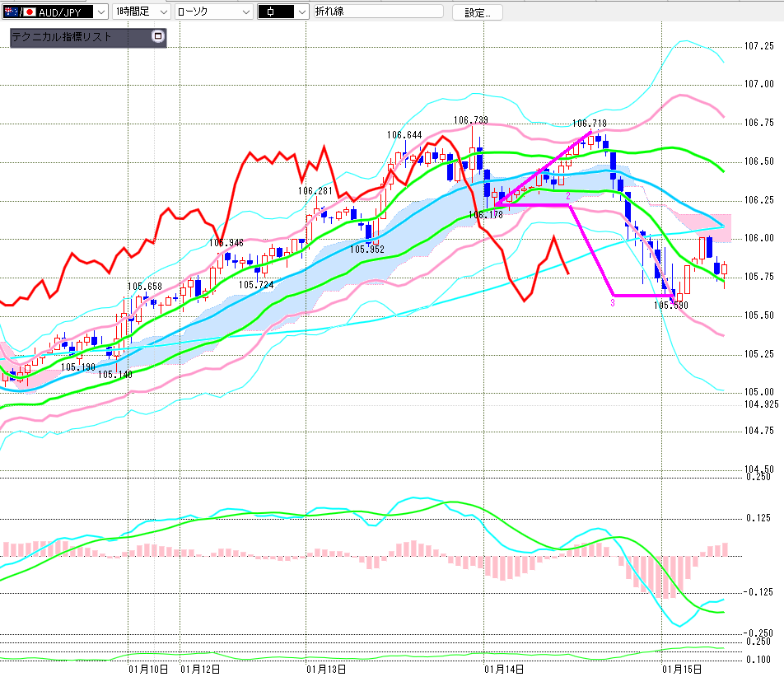This screenshot has width=784, height=677.
Task: Click the 106.718 peak price label
Action: [x=590, y=124]
